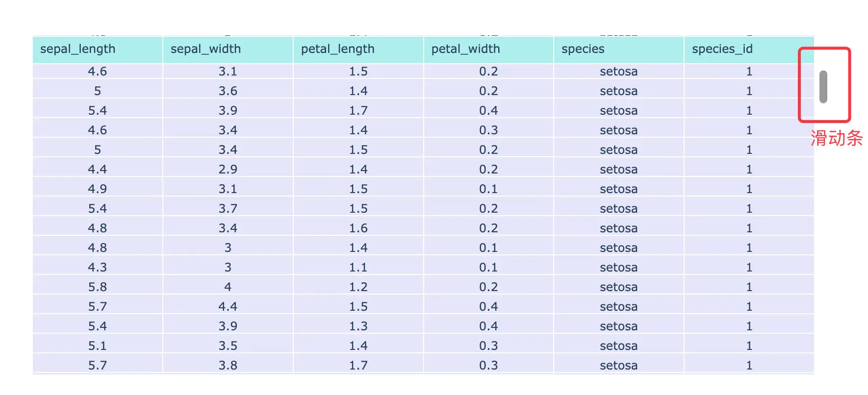Select sepal_length cell with value 4.3
This screenshot has width=868, height=395.
pos(97,268)
